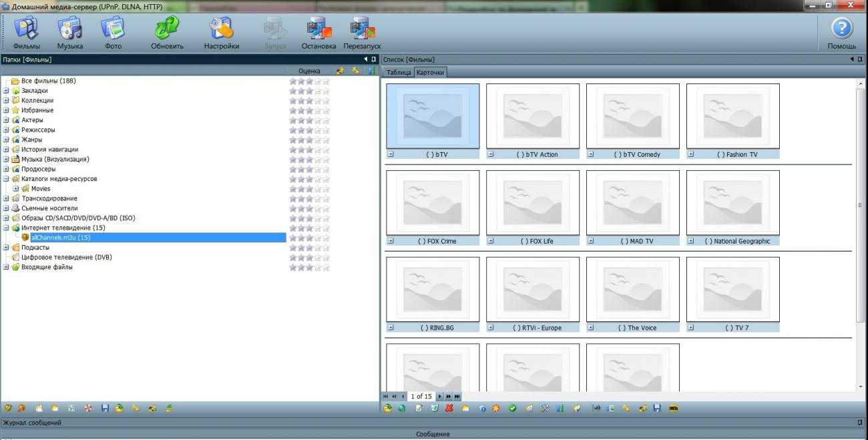This screenshot has height=440, width=868.
Task: Expand the Коллекции tree node
Action: (x=6, y=100)
